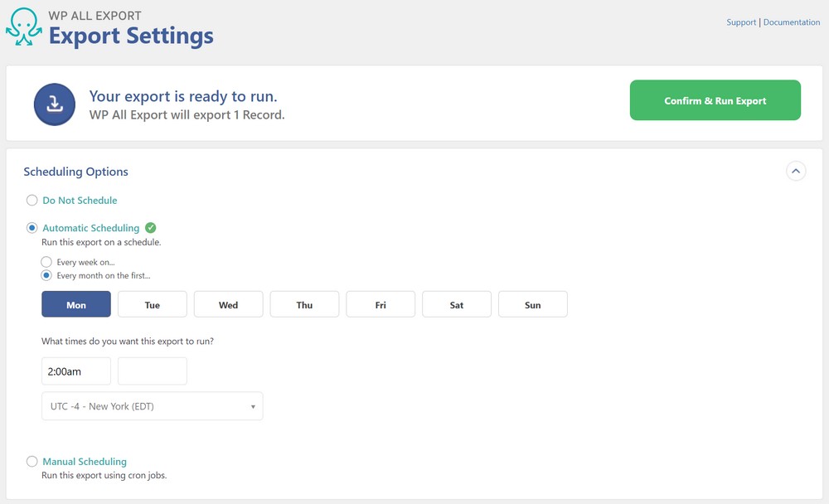Toggle the Wed day button
This screenshot has height=504, width=829.
click(229, 304)
